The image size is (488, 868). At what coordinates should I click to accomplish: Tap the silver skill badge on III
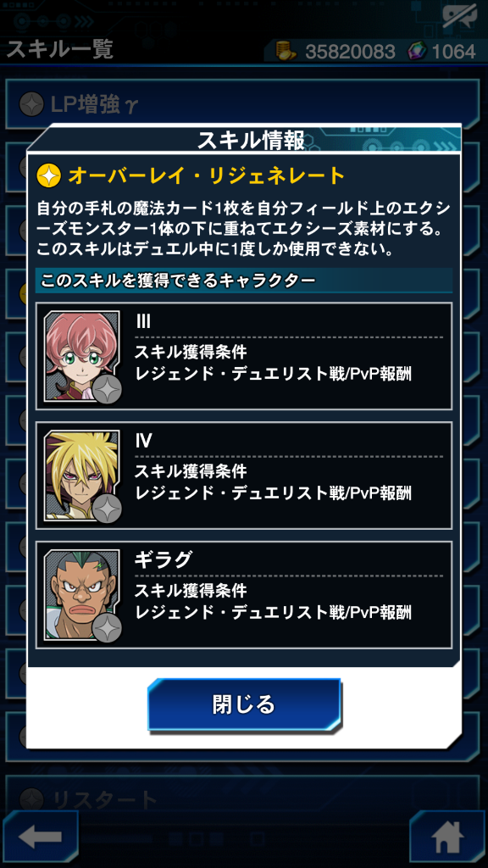click(106, 389)
